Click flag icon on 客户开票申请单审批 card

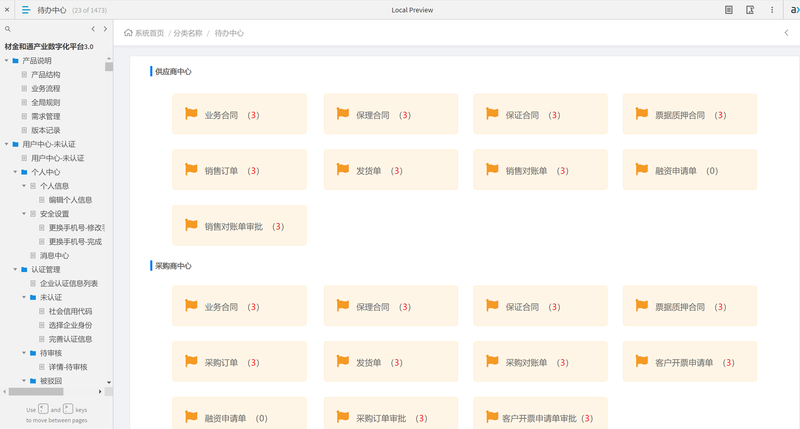pyautogui.click(x=492, y=416)
